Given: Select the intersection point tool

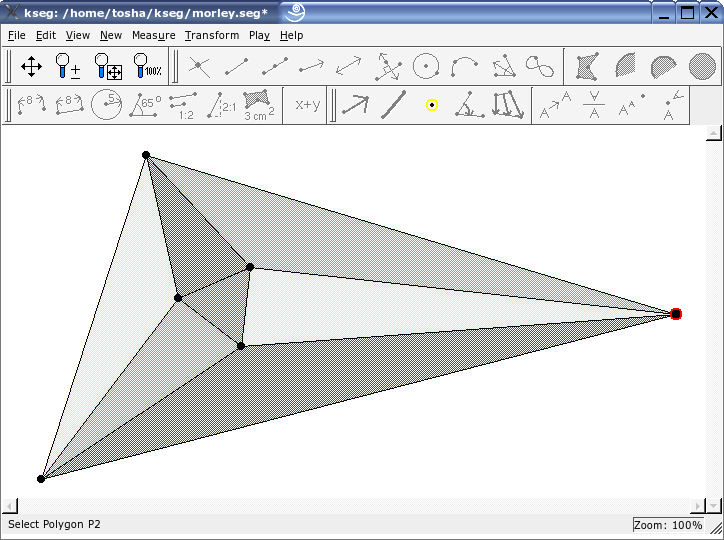Looking at the screenshot, I should (x=199, y=67).
